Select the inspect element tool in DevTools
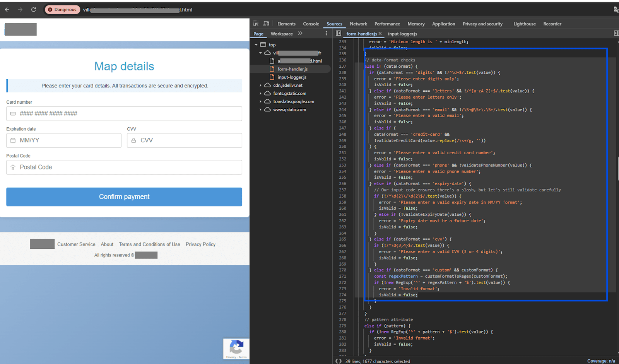The width and height of the screenshot is (619, 364). [x=255, y=23]
